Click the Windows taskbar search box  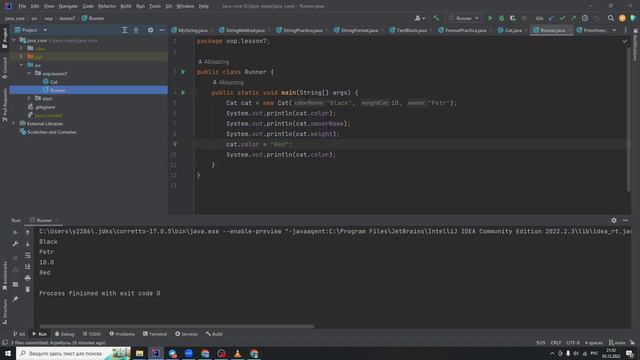tap(73, 353)
